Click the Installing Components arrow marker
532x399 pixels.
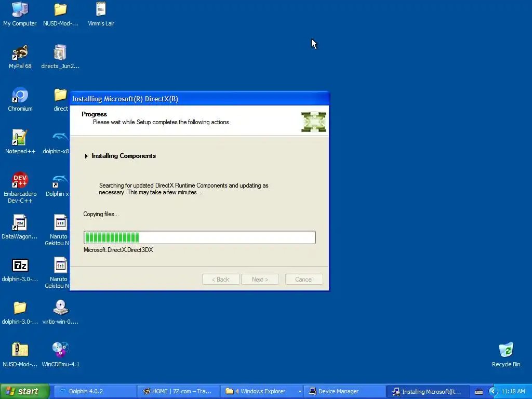pyautogui.click(x=86, y=156)
